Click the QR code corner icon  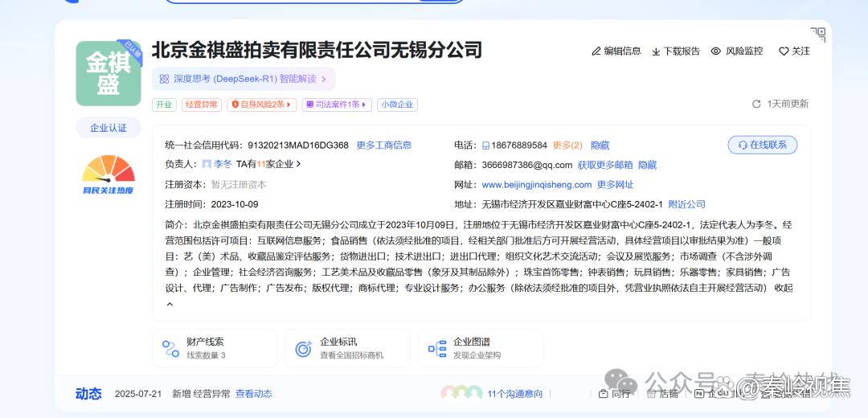[x=817, y=35]
